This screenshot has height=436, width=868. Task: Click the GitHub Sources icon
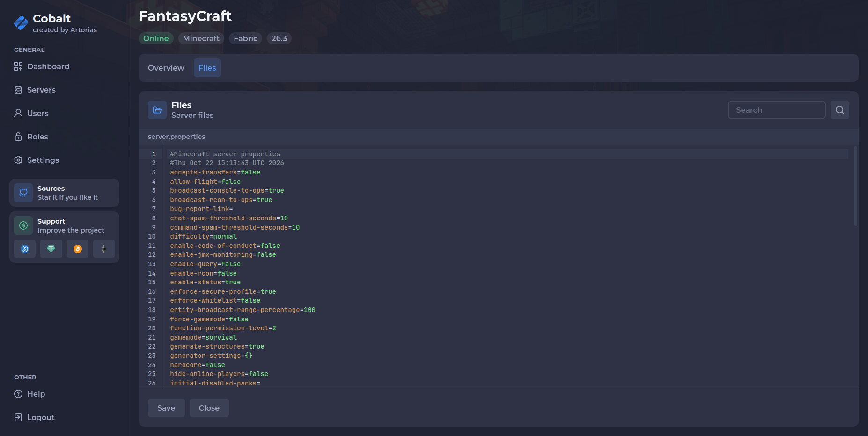point(23,193)
